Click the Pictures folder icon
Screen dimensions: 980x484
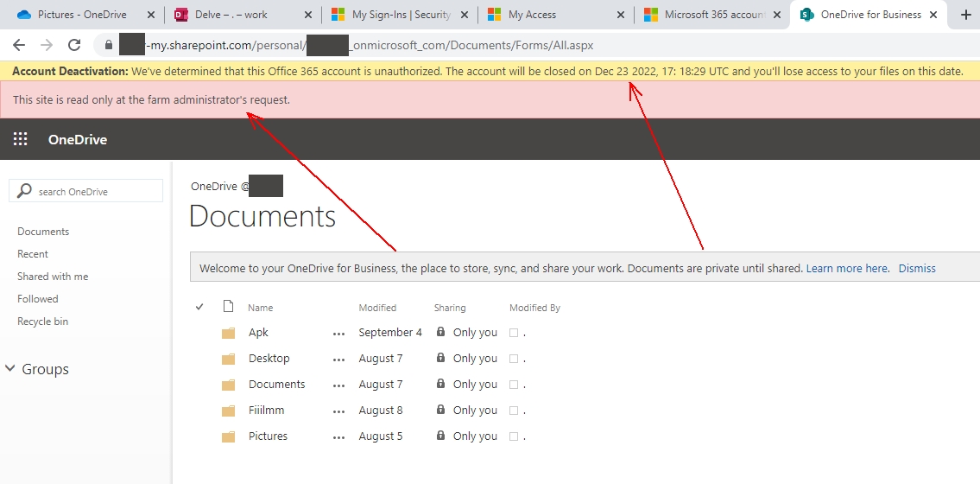(228, 436)
